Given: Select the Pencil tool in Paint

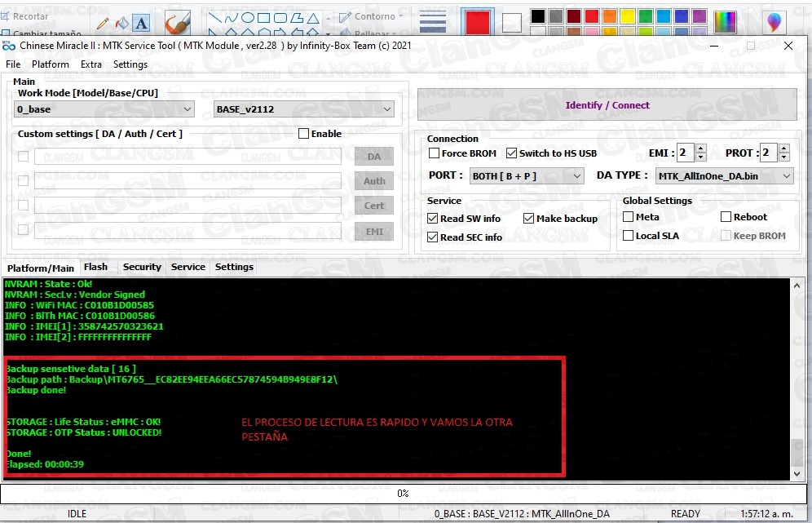Looking at the screenshot, I should pos(102,22).
